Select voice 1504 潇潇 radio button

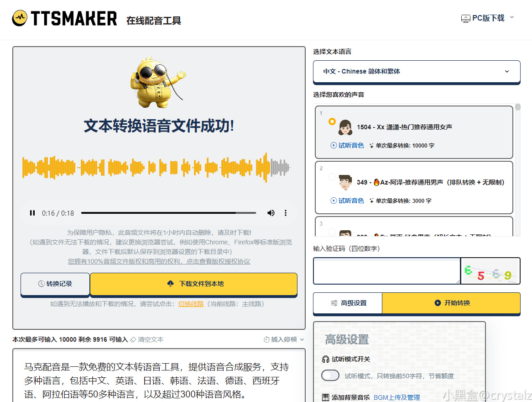pos(332,122)
